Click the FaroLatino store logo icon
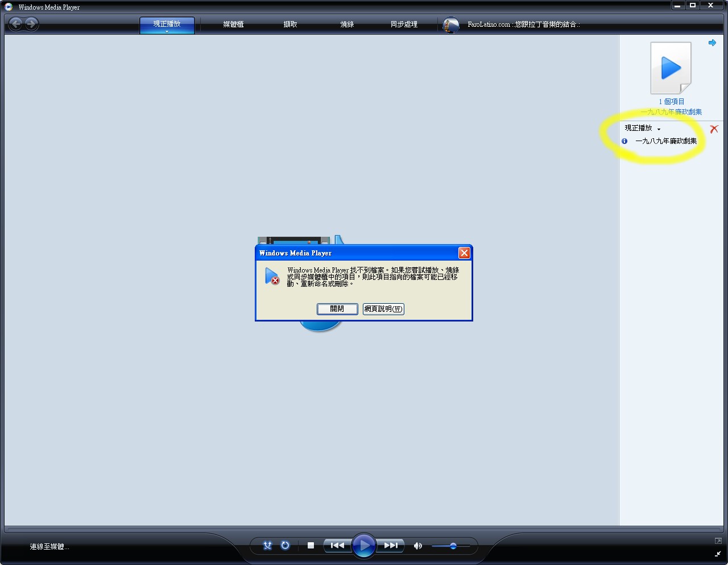 click(451, 25)
